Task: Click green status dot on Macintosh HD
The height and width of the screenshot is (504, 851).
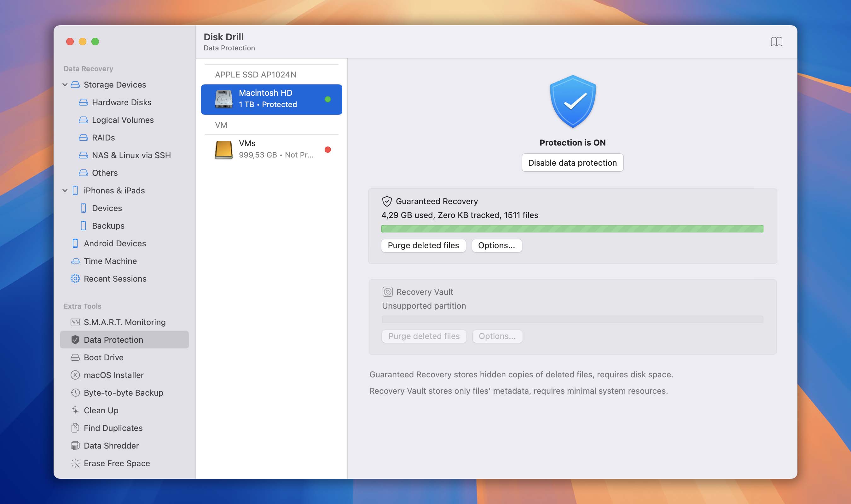Action: pyautogui.click(x=327, y=99)
